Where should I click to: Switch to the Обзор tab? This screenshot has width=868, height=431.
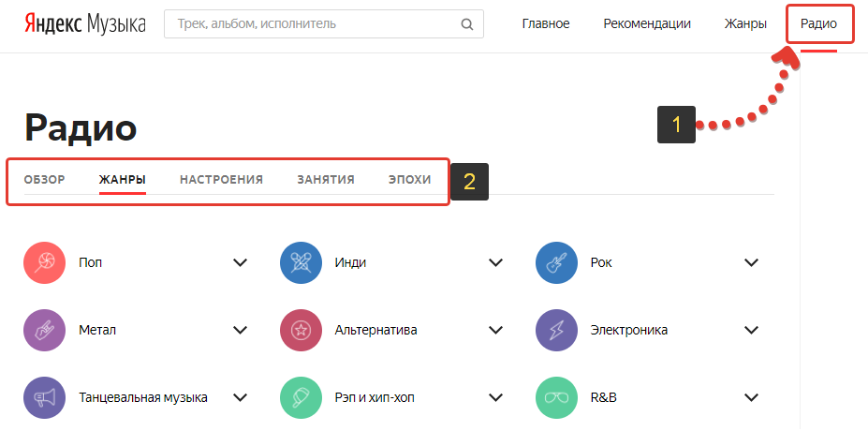pos(45,180)
